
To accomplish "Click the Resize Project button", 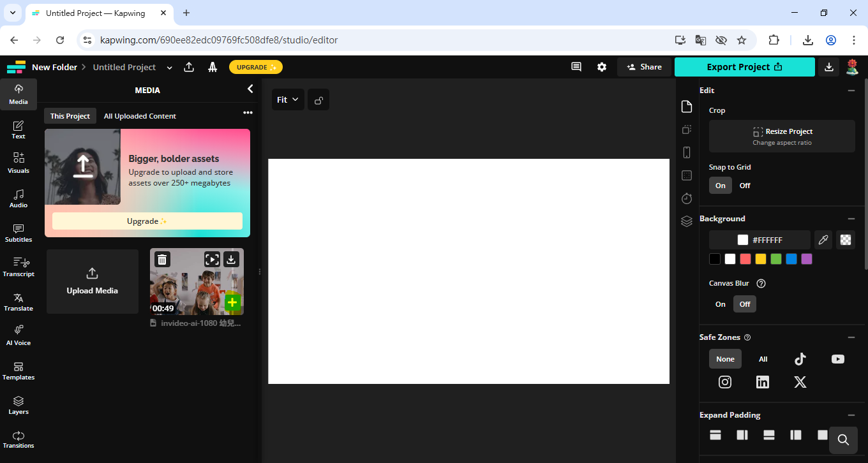I will 782,136.
